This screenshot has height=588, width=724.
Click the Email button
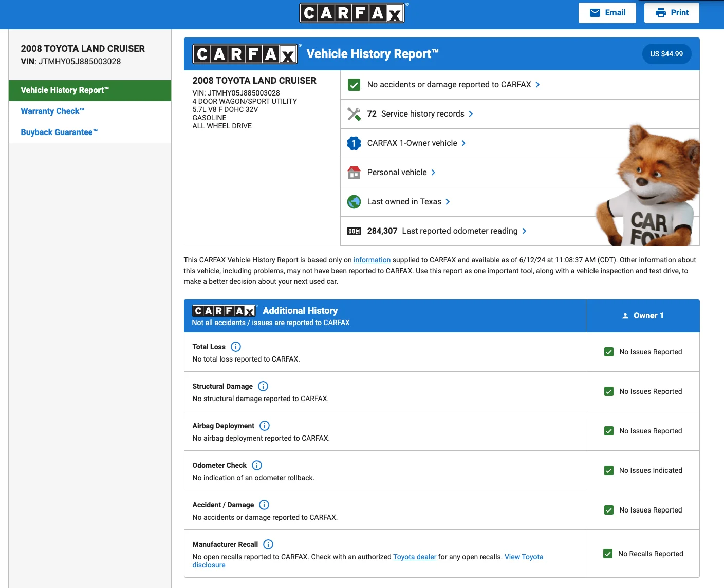[x=607, y=13]
